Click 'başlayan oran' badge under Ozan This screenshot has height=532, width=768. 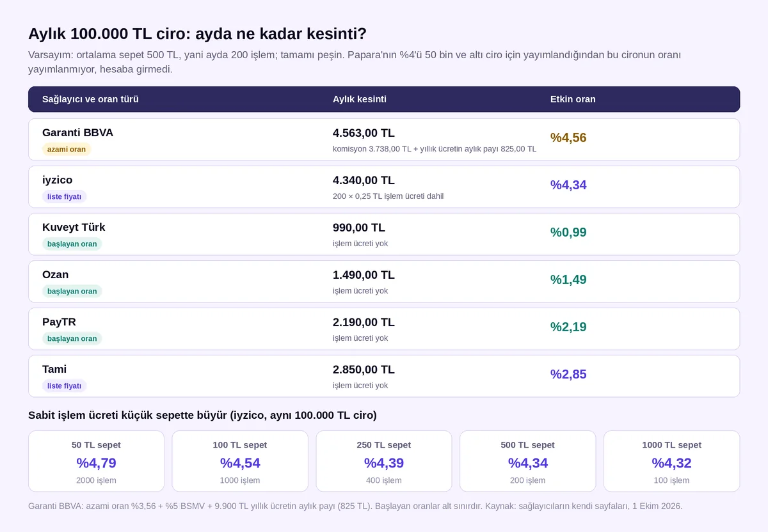coord(72,291)
